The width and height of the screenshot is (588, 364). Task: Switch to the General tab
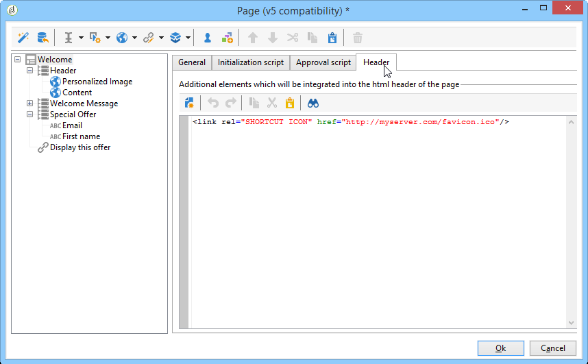click(192, 62)
